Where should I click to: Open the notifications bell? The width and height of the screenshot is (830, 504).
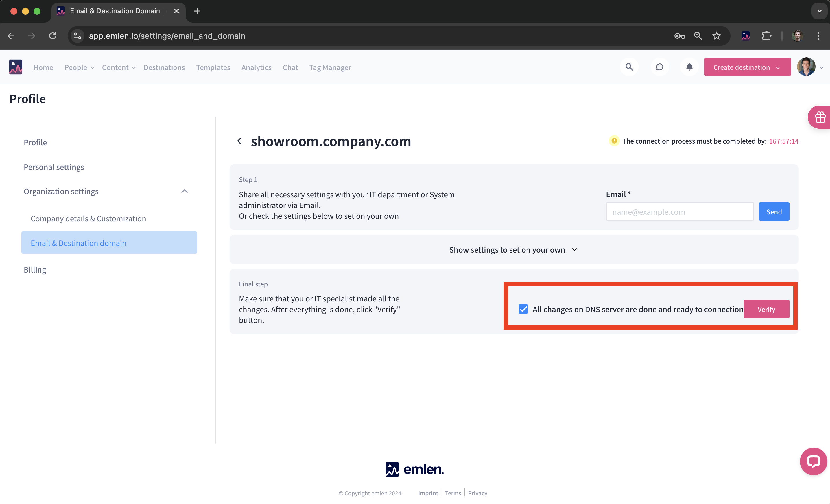689,67
